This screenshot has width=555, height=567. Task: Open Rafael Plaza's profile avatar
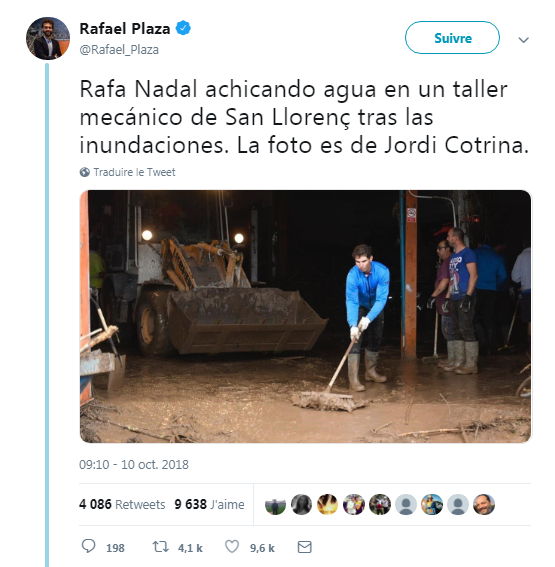click(x=48, y=38)
